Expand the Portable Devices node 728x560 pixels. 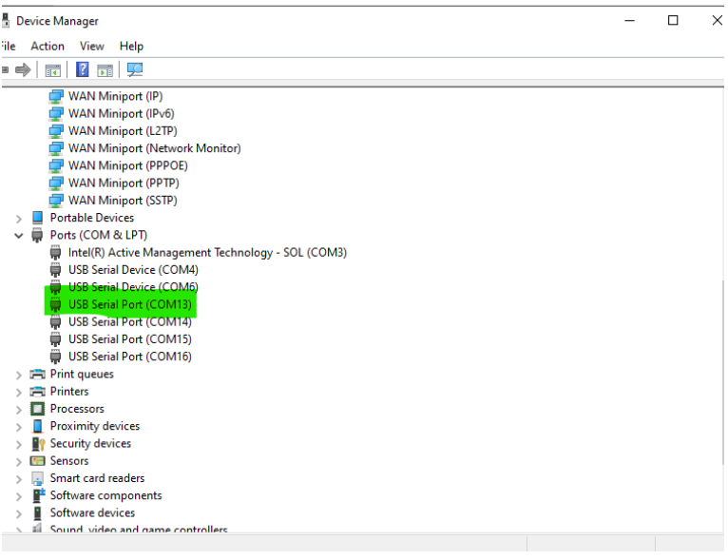pyautogui.click(x=19, y=219)
